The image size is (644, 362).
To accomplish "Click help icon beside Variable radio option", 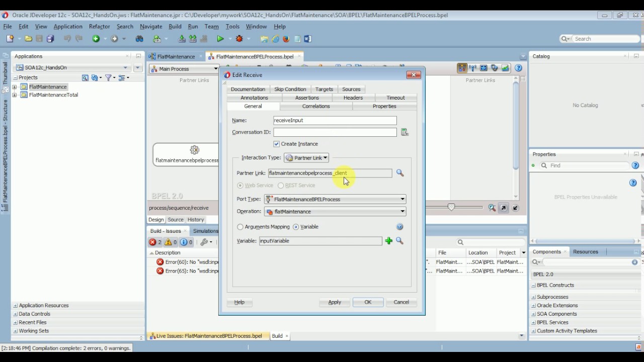I will click(x=400, y=227).
